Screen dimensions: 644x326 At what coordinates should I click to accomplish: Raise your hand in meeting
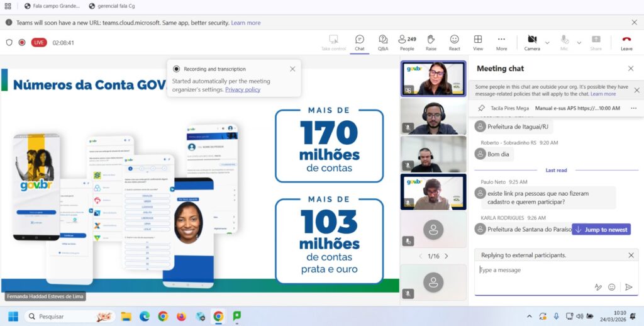pyautogui.click(x=431, y=42)
